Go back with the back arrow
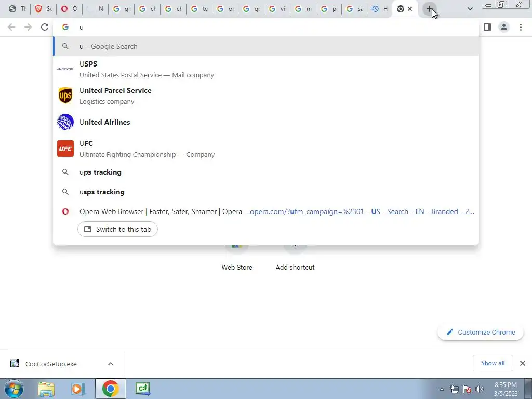The image size is (532, 399). click(x=11, y=27)
